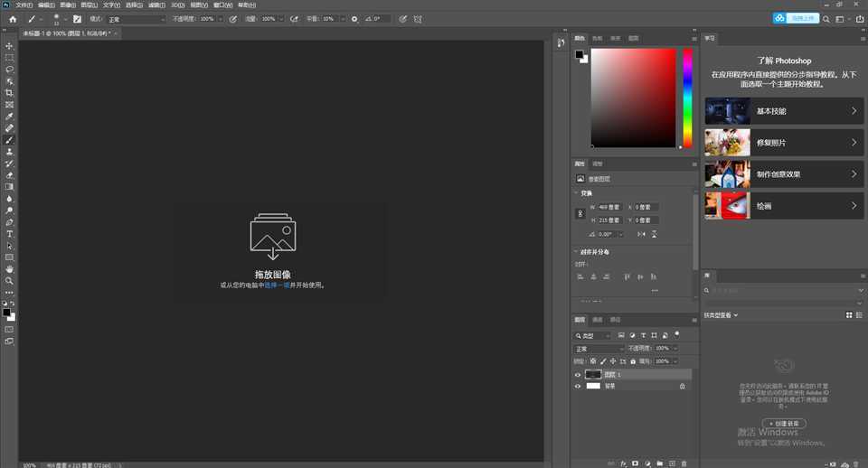Open brush blend mode dropdown in options bar
Viewport: 868px width, 468px height.
137,19
